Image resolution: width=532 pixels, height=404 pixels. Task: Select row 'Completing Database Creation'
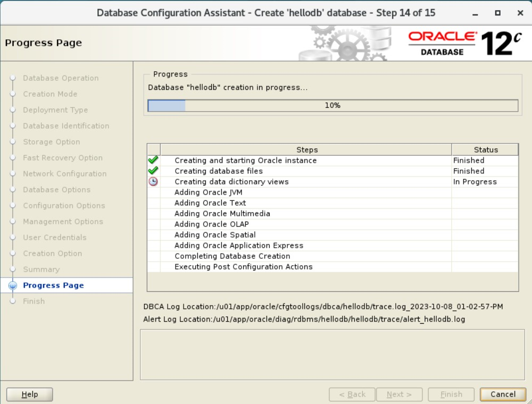[332, 256]
